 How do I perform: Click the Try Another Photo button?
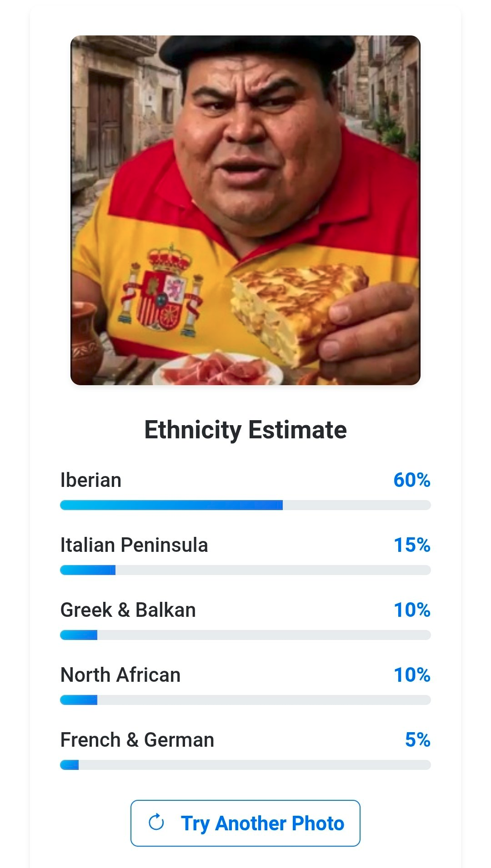click(245, 823)
